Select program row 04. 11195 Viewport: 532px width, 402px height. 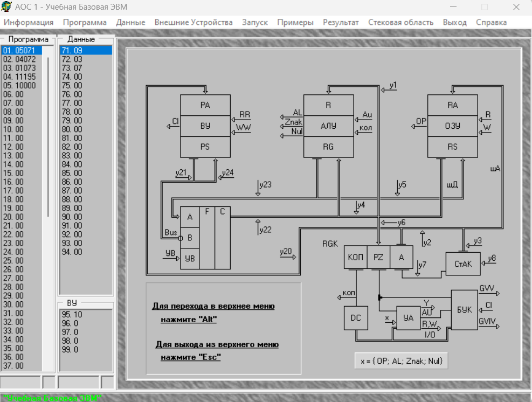pos(22,77)
